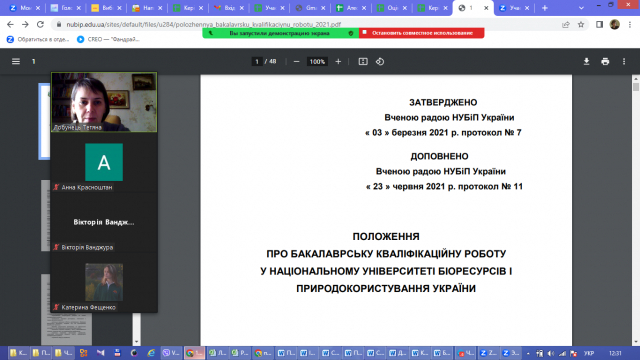Image resolution: width=640 pixels, height=360 pixels.
Task: Click the thumbnail panel scroll down arrow
Action: 136,342
